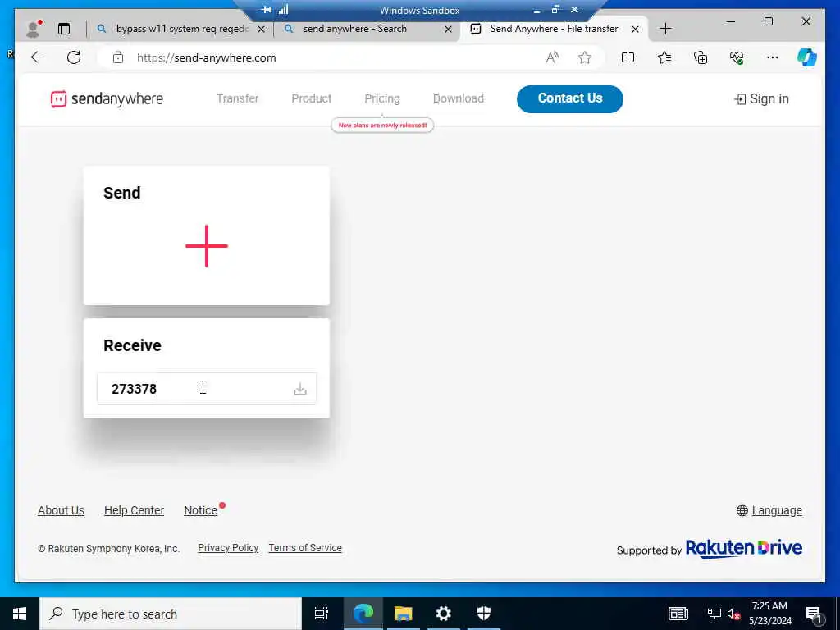View site information lock icon
The image size is (840, 630).
pos(118,57)
